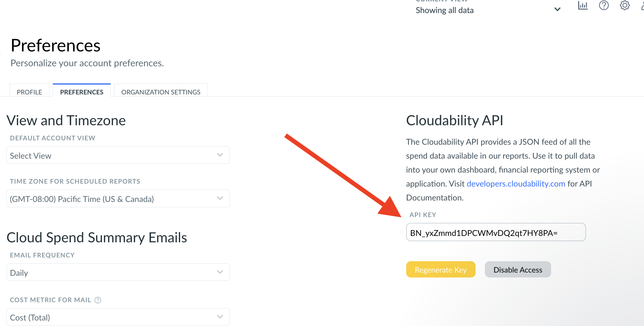Open the reports bar chart icon
644x326 pixels.
point(582,6)
